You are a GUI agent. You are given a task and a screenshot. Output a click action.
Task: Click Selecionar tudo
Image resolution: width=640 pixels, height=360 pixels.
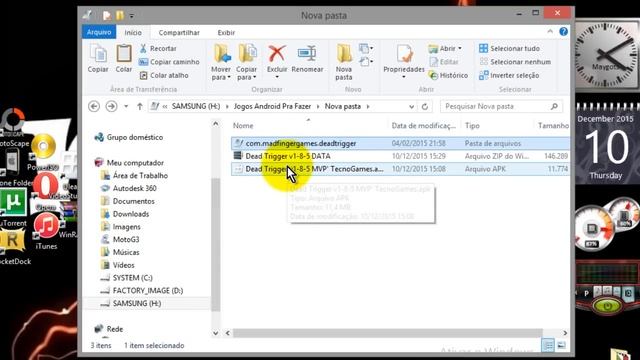coord(509,48)
